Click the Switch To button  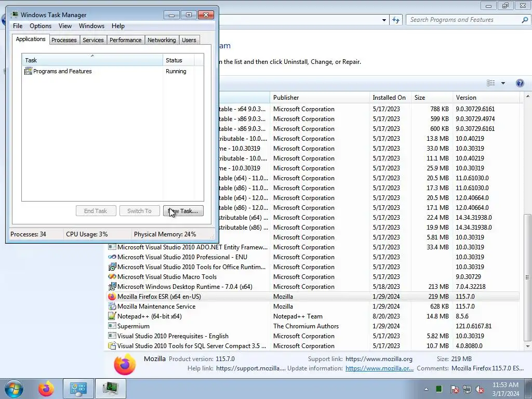[139, 211]
